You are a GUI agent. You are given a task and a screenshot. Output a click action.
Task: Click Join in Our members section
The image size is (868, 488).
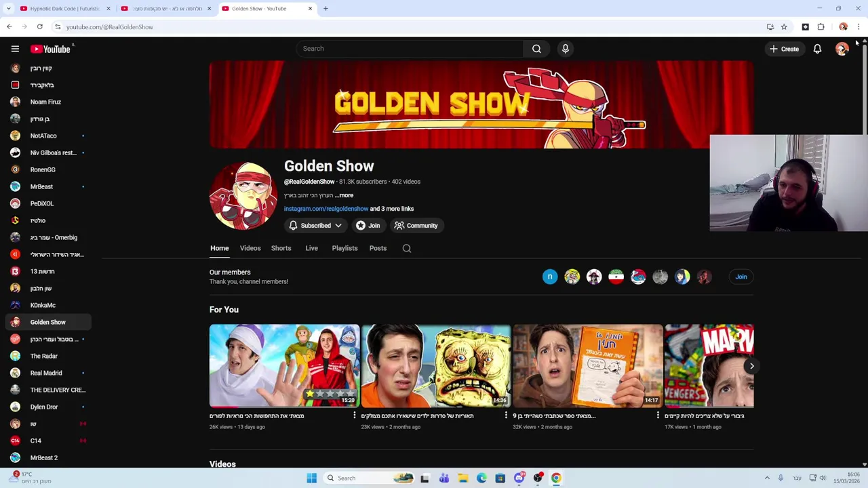pos(741,277)
